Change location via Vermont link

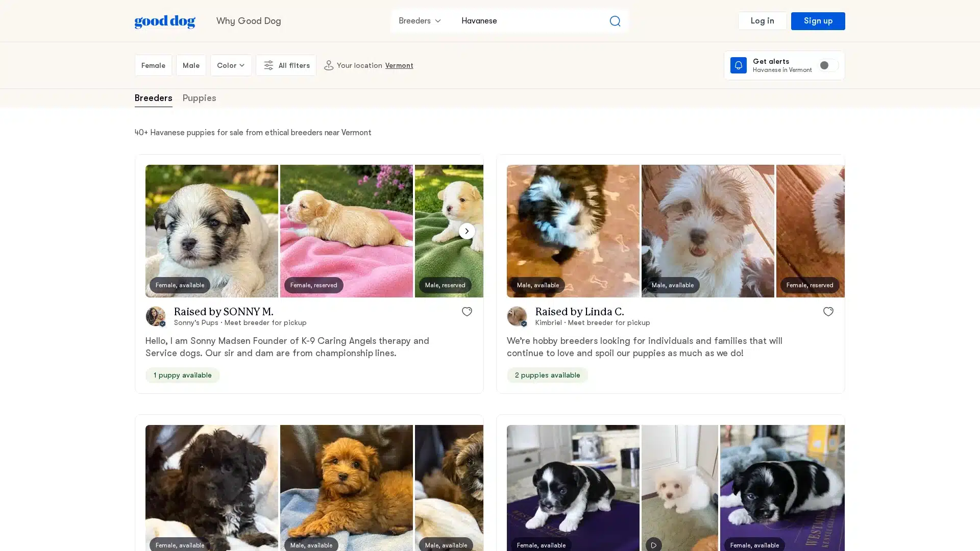[x=399, y=65]
